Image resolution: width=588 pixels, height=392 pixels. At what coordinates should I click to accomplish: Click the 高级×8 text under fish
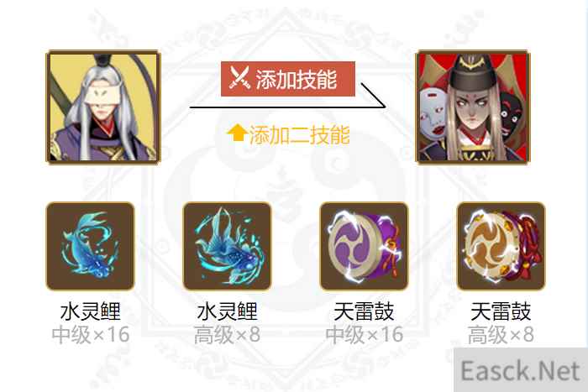(228, 335)
